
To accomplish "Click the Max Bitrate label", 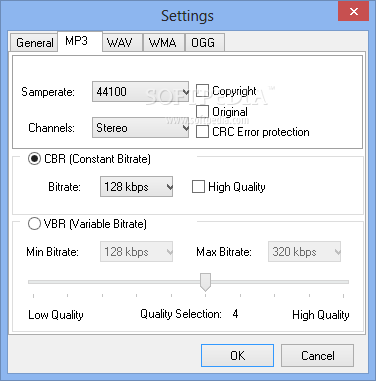I will [224, 252].
